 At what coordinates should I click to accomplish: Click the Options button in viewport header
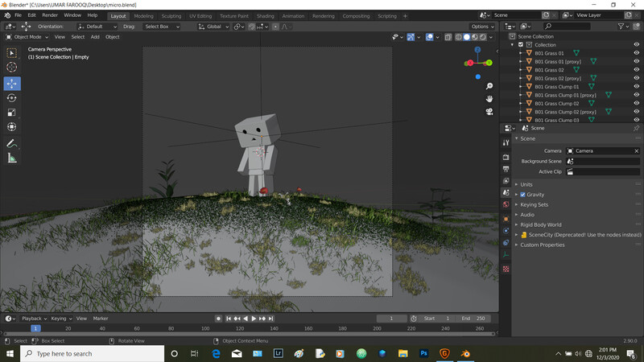point(481,27)
